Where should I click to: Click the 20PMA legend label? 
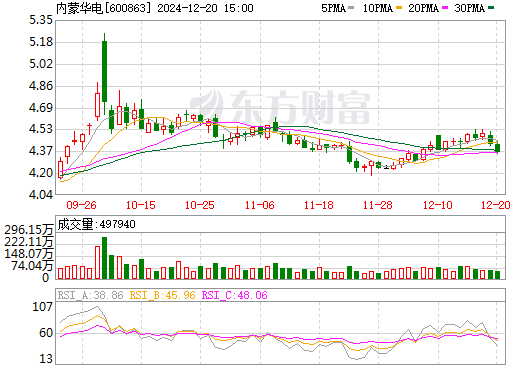(423, 8)
